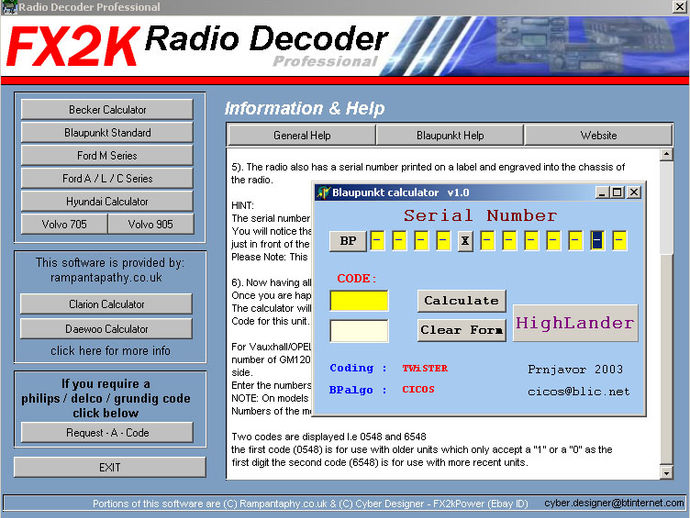Click the X separator button in serial number
The height and width of the screenshot is (518, 690).
click(x=465, y=241)
